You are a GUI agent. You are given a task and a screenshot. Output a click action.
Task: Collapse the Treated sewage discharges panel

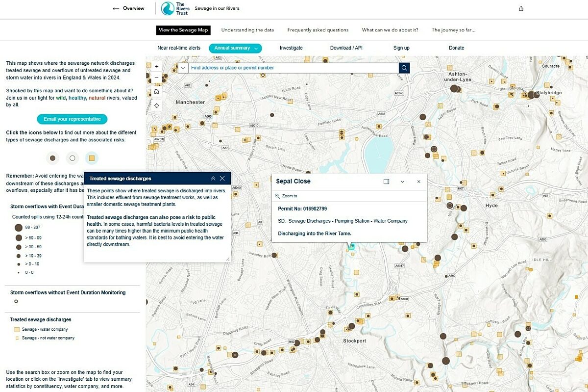pos(213,179)
